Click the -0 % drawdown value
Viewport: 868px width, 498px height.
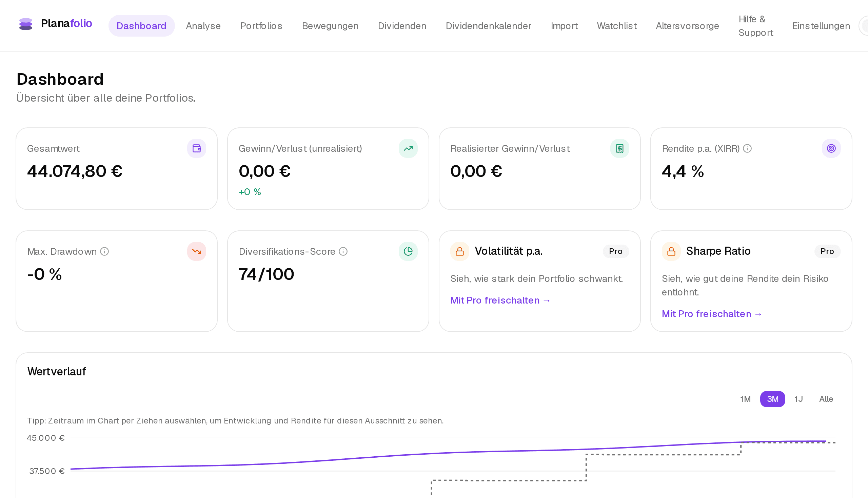click(x=44, y=274)
